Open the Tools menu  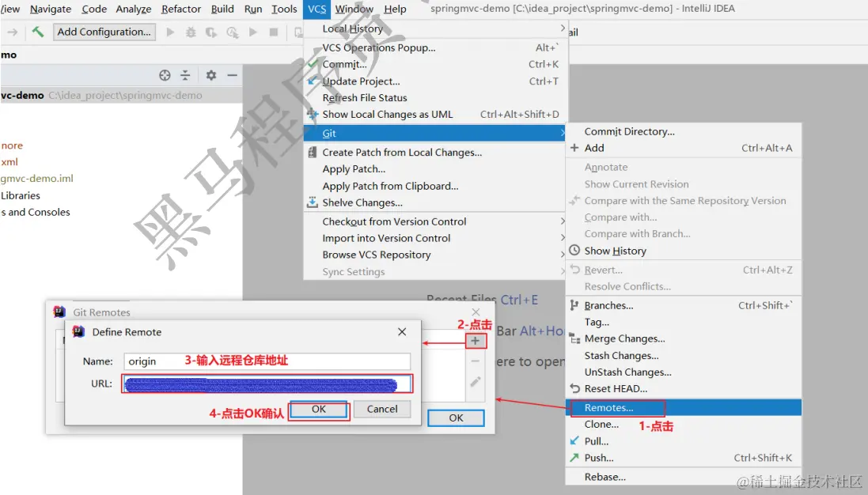click(284, 9)
